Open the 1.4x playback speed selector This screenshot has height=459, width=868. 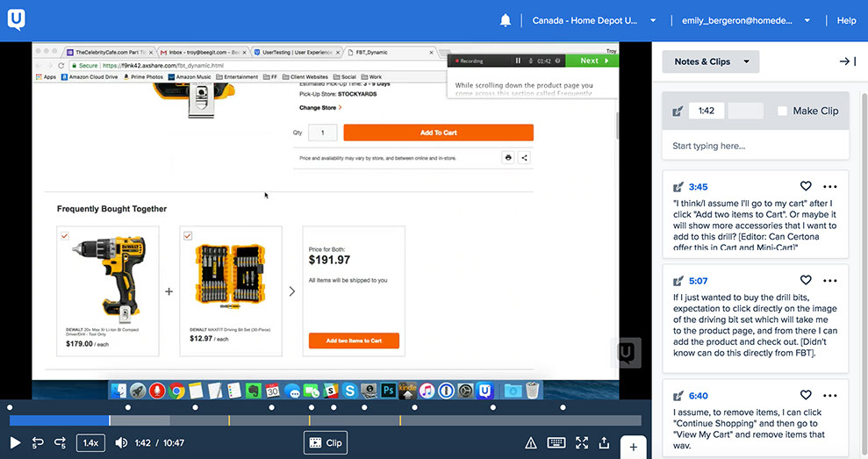tap(90, 443)
